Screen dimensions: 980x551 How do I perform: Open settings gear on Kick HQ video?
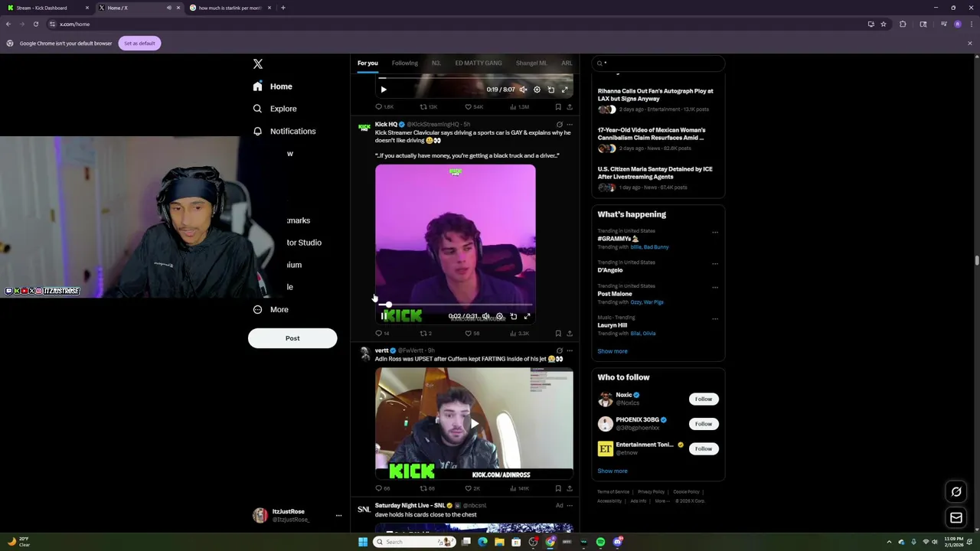coord(499,316)
